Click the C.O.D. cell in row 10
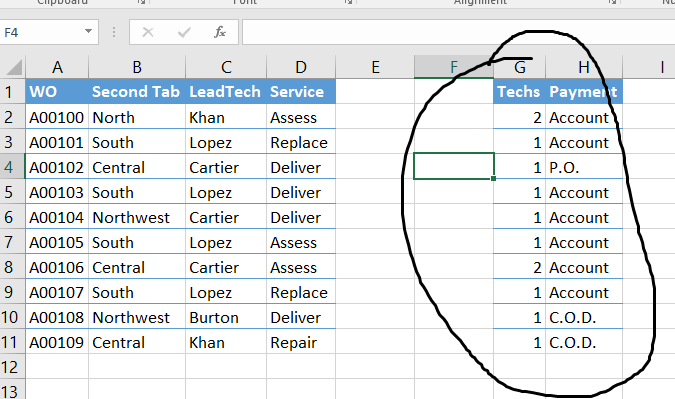This screenshot has width=675, height=399. pos(584,317)
